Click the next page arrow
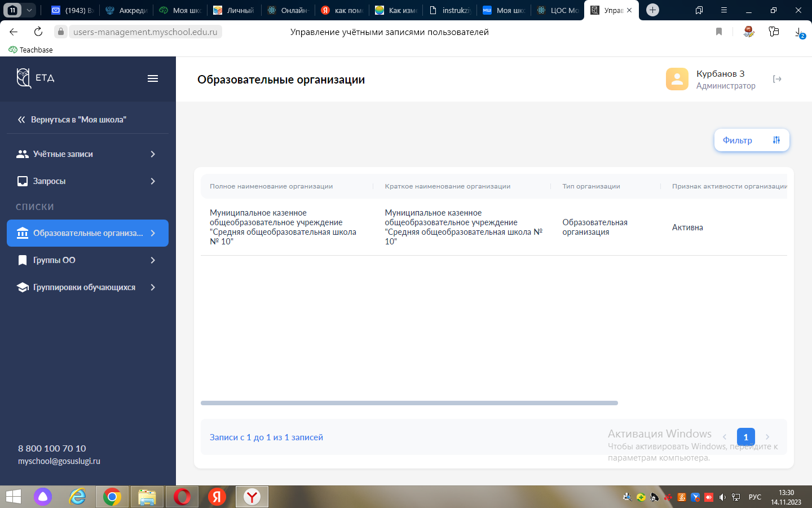Viewport: 812px width, 508px height. click(x=767, y=437)
